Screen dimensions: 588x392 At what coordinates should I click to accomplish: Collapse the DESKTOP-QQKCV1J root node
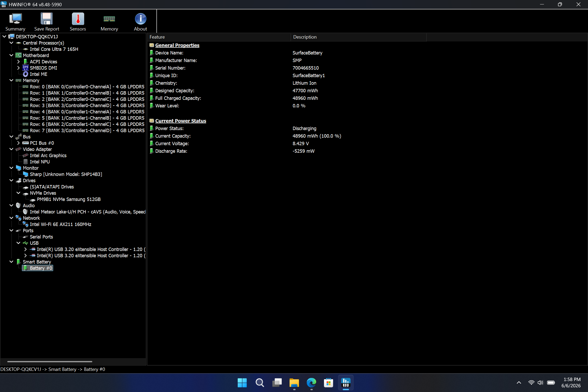click(x=4, y=36)
